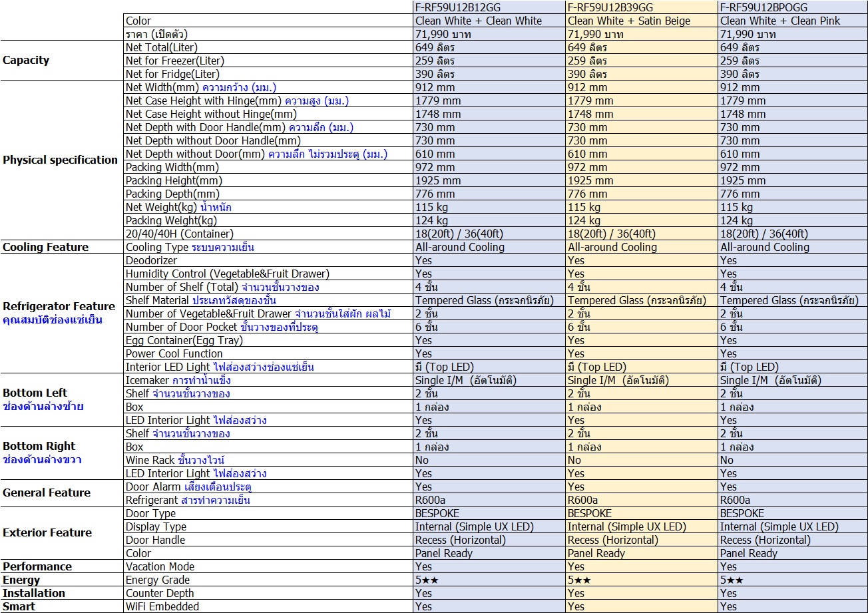This screenshot has height=613, width=868.
Task: Click the Door Alarm row label
Action: pos(188,487)
